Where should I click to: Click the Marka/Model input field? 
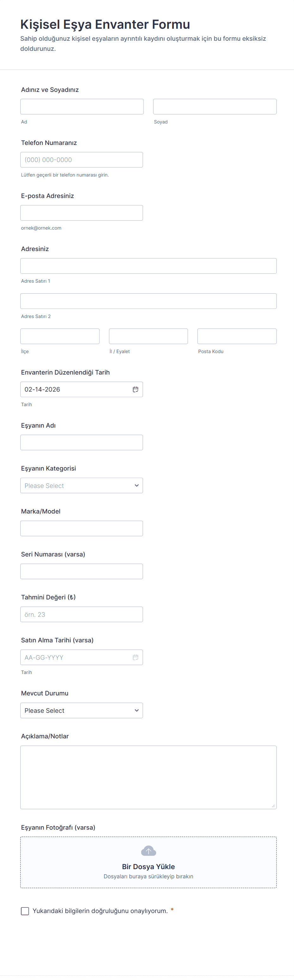click(x=82, y=528)
